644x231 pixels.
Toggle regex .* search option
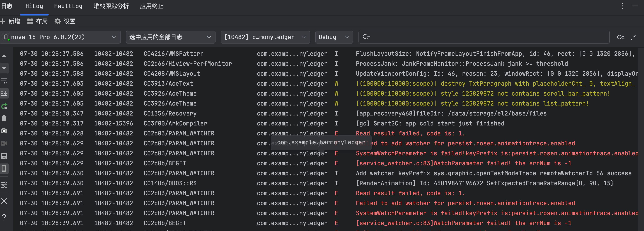tap(633, 37)
